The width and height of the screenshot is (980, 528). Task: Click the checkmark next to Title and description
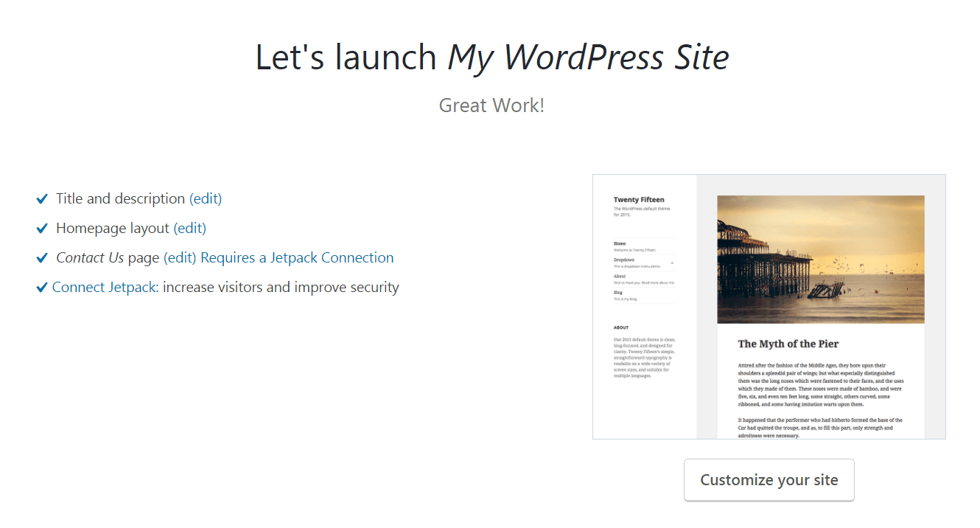pos(42,199)
